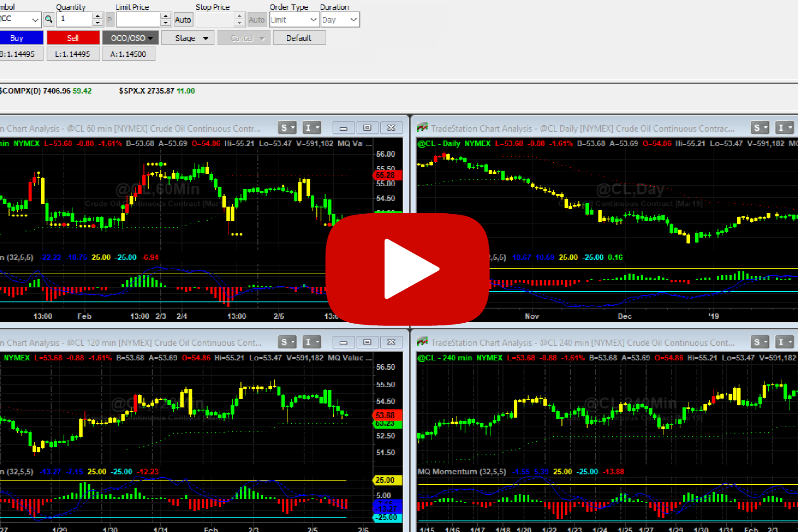Viewport: 798px width, 532px height.
Task: Click the S button in 60 min chart titlebar
Action: click(287, 128)
